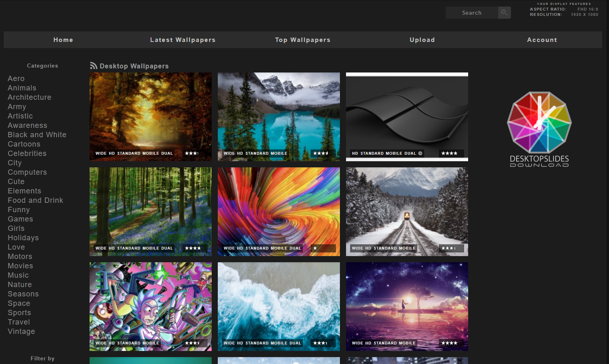Select the Food and Drink category
The width and height of the screenshot is (609, 364).
pyautogui.click(x=35, y=200)
